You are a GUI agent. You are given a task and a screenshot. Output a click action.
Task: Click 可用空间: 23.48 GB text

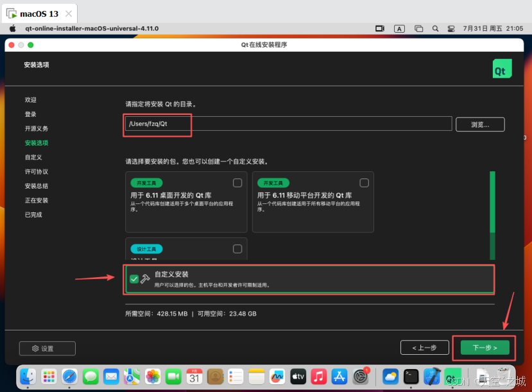click(227, 314)
